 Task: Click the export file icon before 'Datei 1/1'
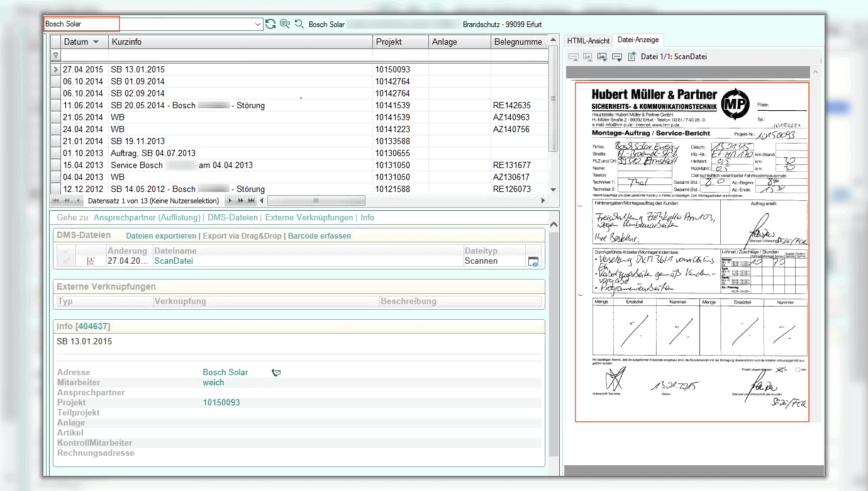coord(632,57)
